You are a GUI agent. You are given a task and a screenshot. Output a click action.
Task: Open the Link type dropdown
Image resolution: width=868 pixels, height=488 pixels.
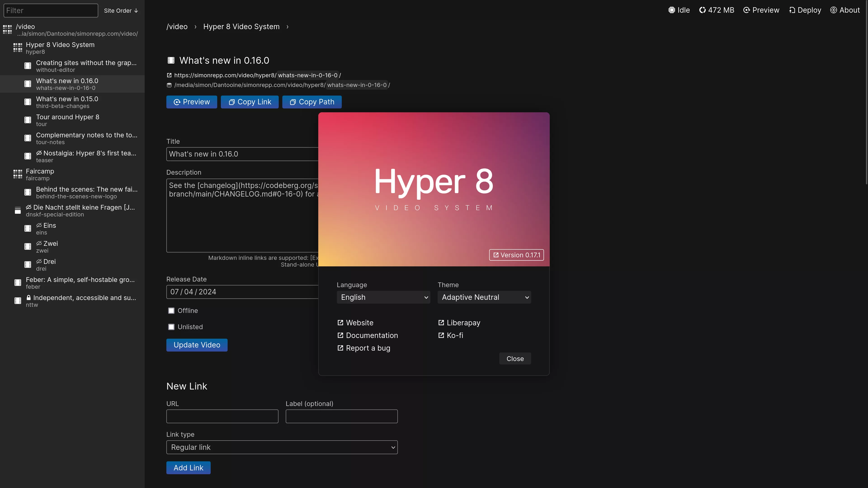[x=282, y=447]
